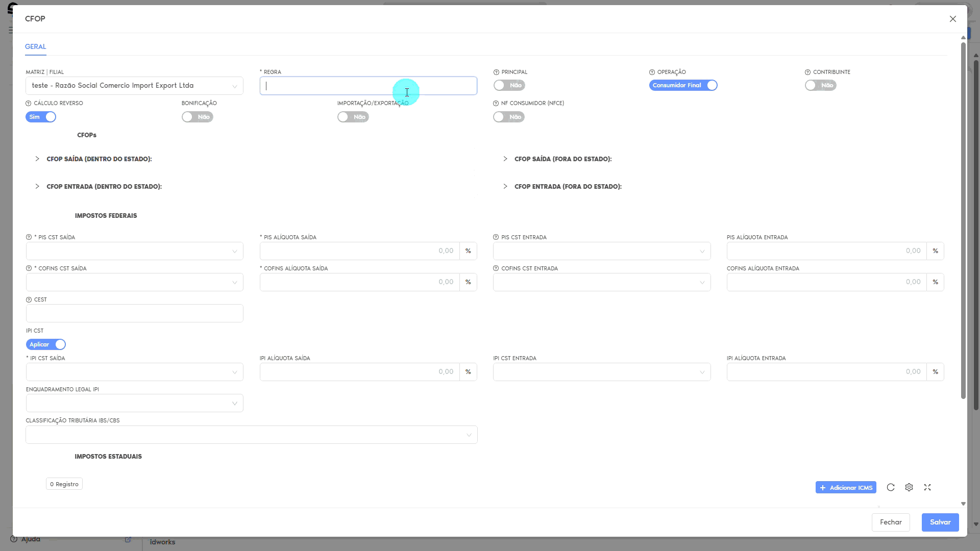The width and height of the screenshot is (980, 551).
Task: Click the help icon beside COFINS CST Entrada
Action: point(496,268)
